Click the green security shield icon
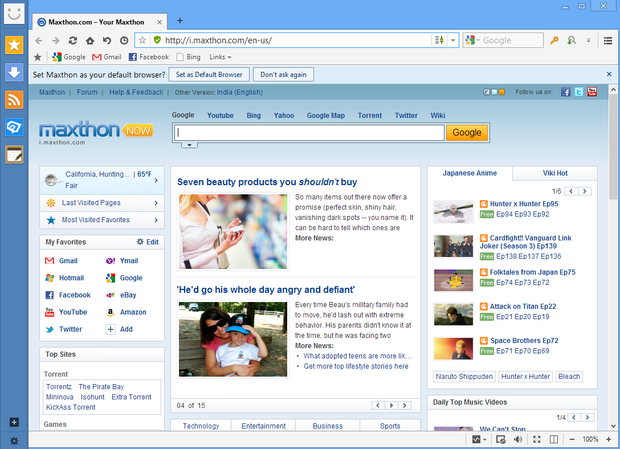Image resolution: width=620 pixels, height=449 pixels. [x=157, y=40]
